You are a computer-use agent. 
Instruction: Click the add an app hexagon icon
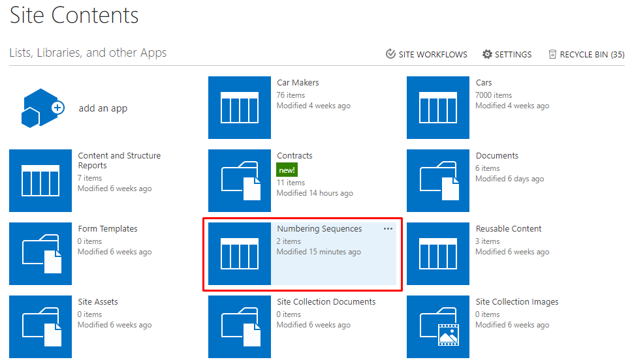tap(42, 108)
